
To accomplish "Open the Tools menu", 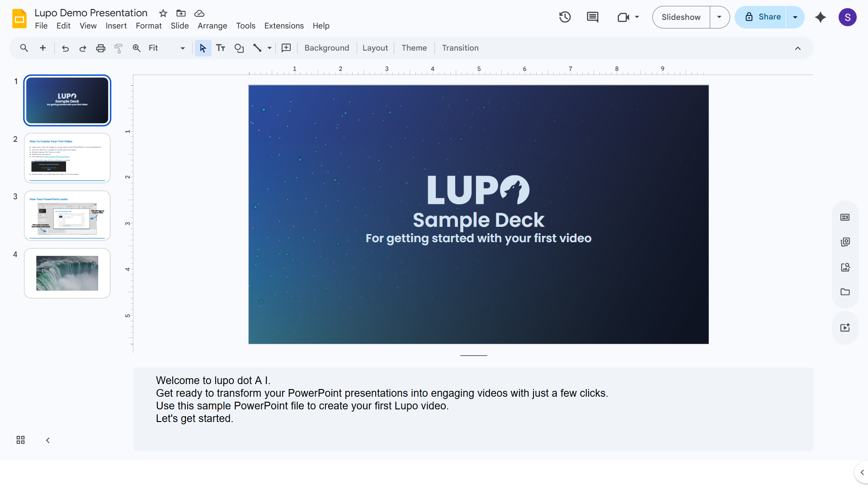I will click(x=246, y=26).
